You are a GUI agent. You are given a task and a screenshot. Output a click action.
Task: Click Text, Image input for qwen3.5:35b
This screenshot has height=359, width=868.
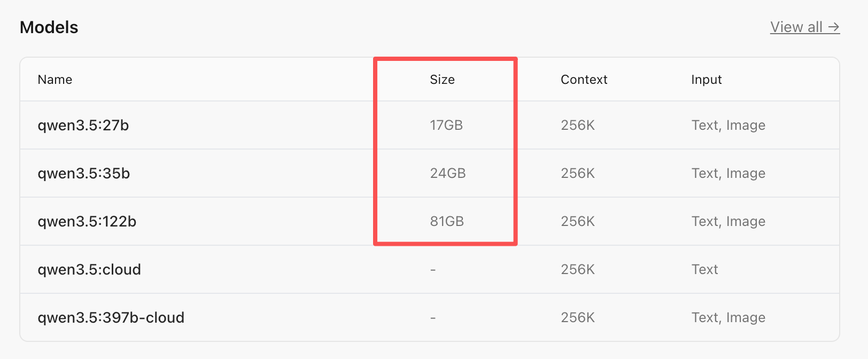tap(728, 174)
